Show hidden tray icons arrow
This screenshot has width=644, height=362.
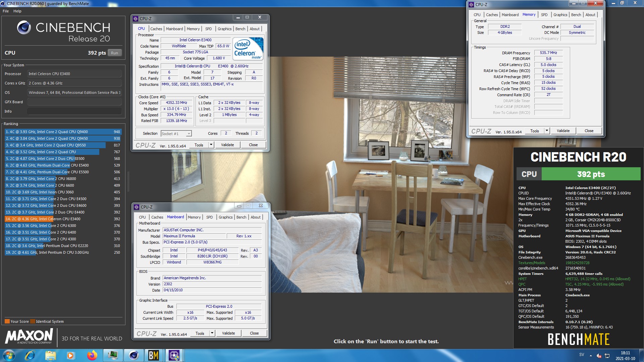[x=591, y=356]
